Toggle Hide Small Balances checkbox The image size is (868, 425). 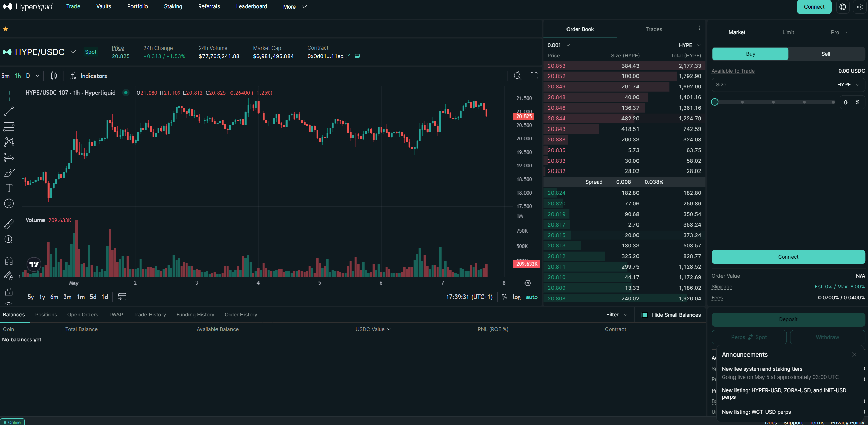click(x=645, y=315)
